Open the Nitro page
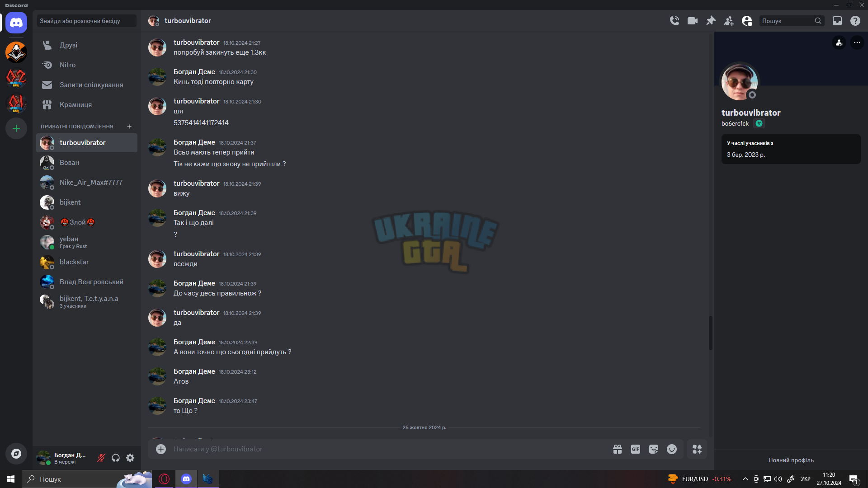This screenshot has width=868, height=488. click(x=87, y=65)
